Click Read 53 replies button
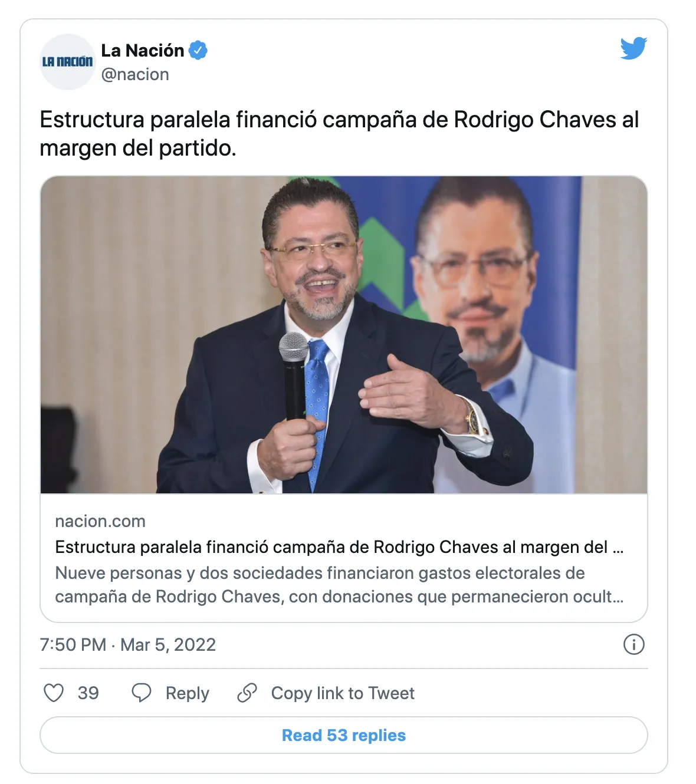 (344, 735)
